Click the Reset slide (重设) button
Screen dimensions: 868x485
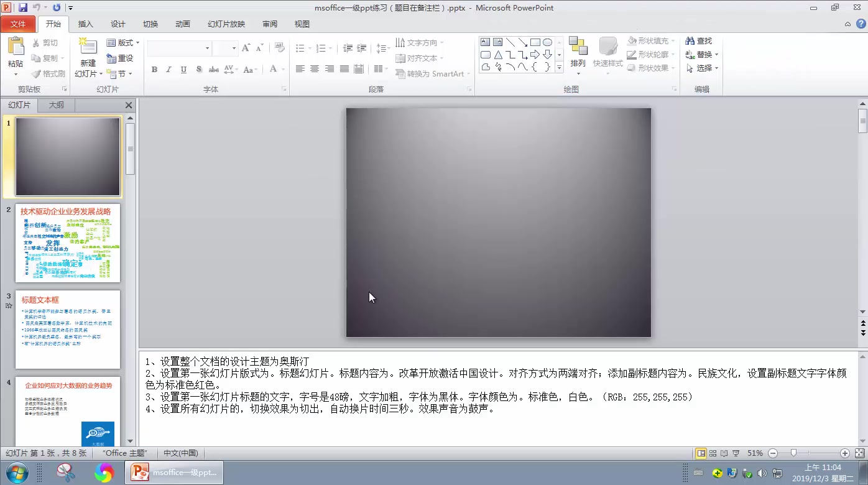point(120,58)
